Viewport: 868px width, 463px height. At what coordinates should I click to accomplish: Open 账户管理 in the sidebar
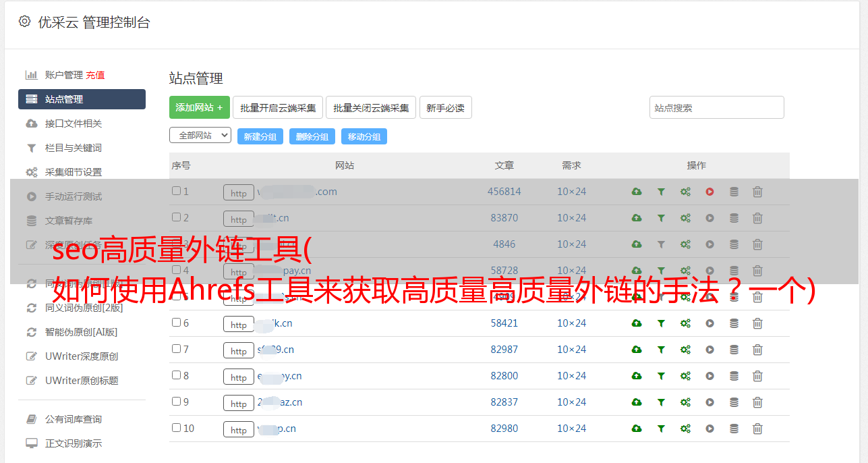click(x=64, y=75)
